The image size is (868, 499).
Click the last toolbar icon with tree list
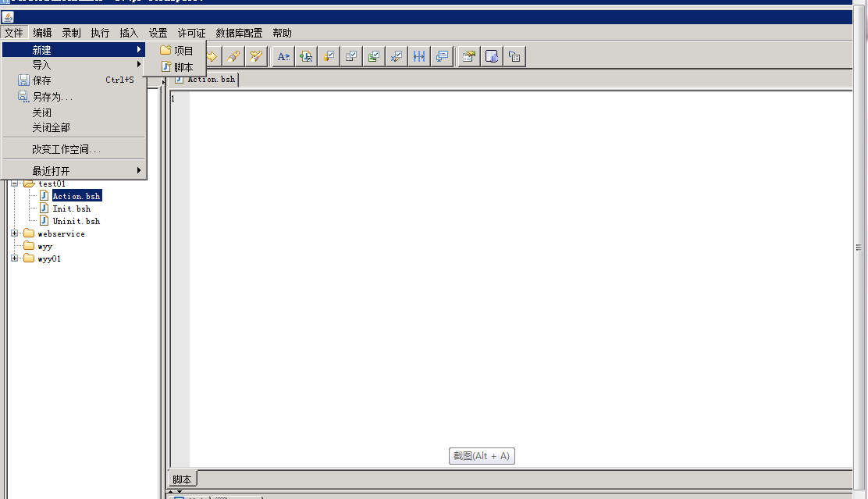click(x=514, y=56)
